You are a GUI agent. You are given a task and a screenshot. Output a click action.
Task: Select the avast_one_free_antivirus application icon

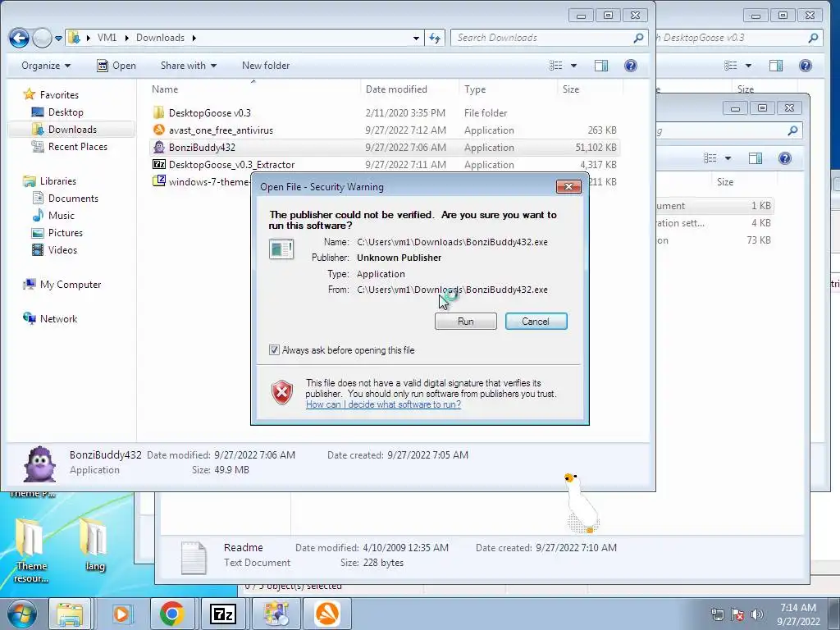(x=158, y=130)
